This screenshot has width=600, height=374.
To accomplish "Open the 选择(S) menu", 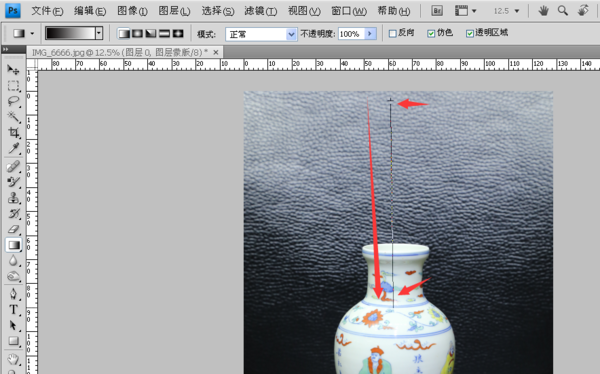I will [218, 11].
